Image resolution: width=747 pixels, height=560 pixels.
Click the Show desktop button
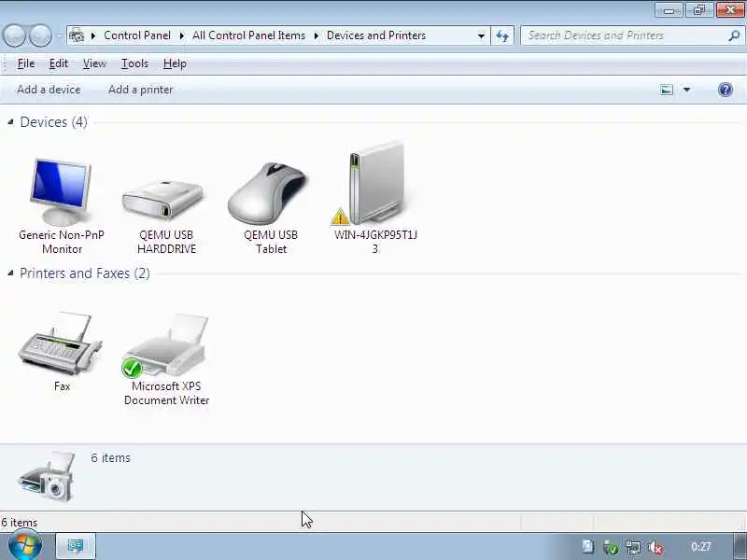point(740,547)
